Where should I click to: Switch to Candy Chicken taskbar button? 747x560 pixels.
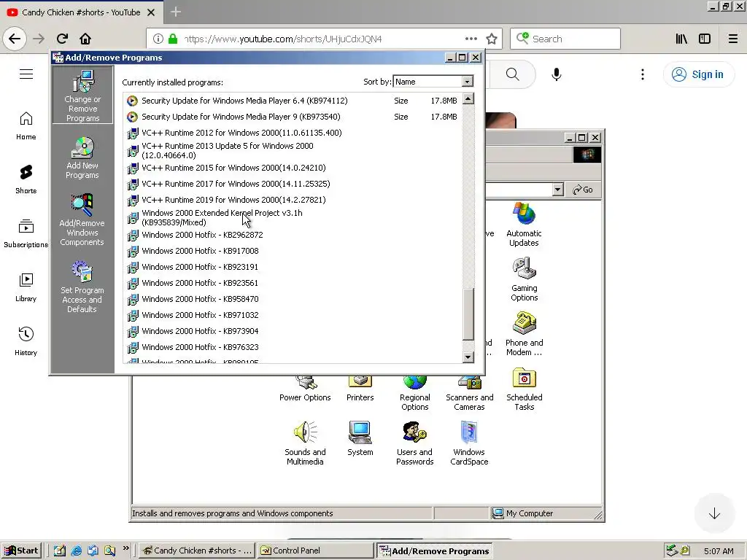pos(197,551)
